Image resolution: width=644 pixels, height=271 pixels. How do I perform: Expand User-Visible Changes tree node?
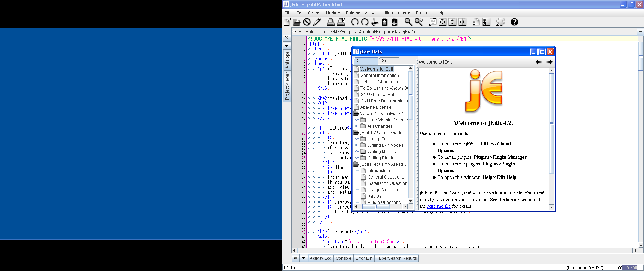(x=357, y=120)
